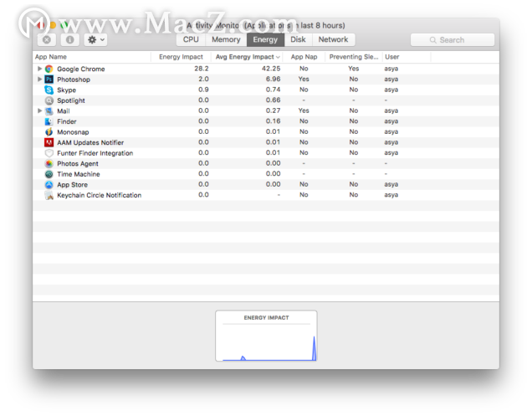Click the Funter Finder Integration icon
Image resolution: width=532 pixels, height=416 pixels.
tap(49, 153)
